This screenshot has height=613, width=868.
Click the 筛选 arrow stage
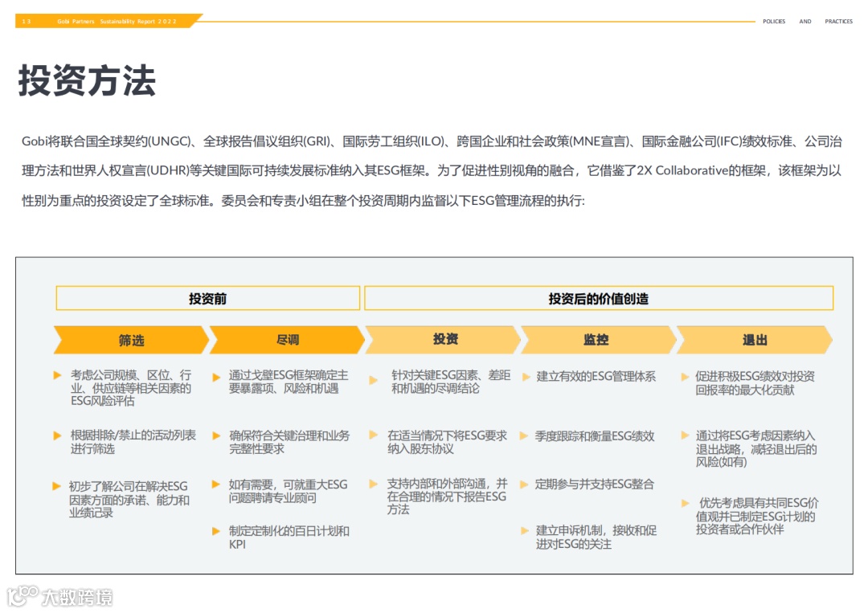pos(131,340)
